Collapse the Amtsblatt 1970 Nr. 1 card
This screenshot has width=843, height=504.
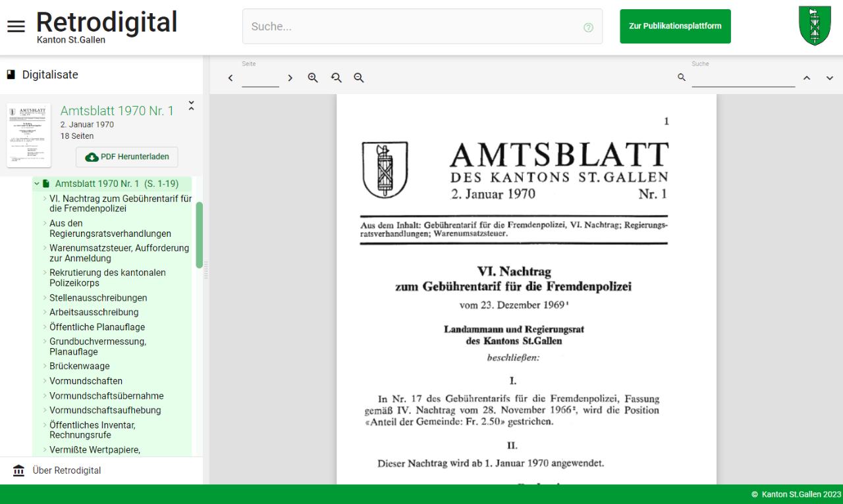click(x=191, y=105)
